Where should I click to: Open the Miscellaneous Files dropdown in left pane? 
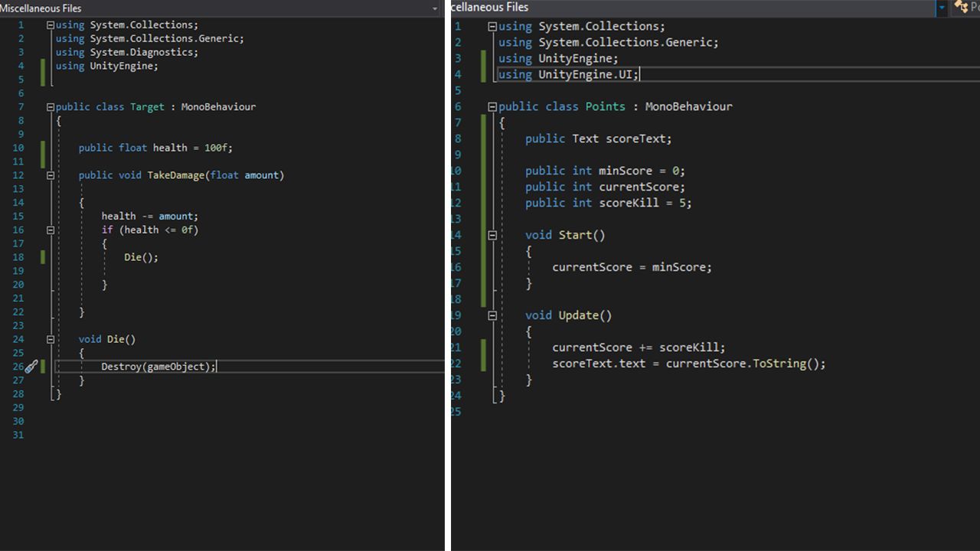pyautogui.click(x=435, y=8)
